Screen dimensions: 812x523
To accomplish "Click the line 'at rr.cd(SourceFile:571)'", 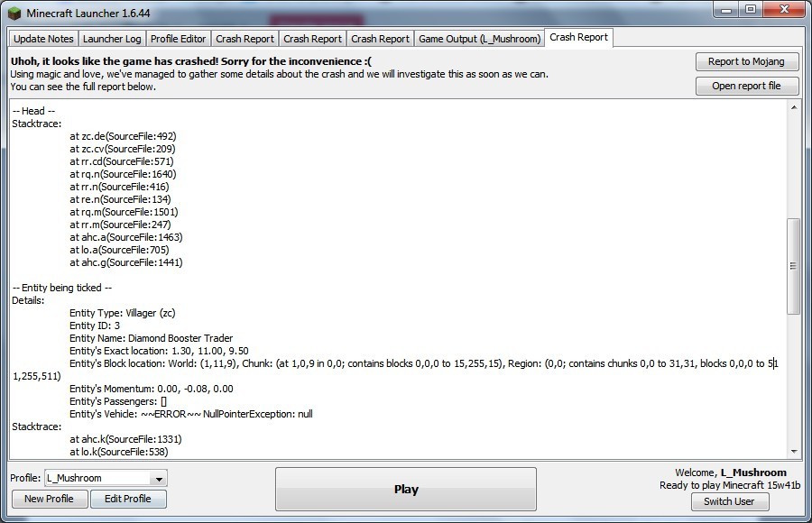I will click(x=121, y=161).
